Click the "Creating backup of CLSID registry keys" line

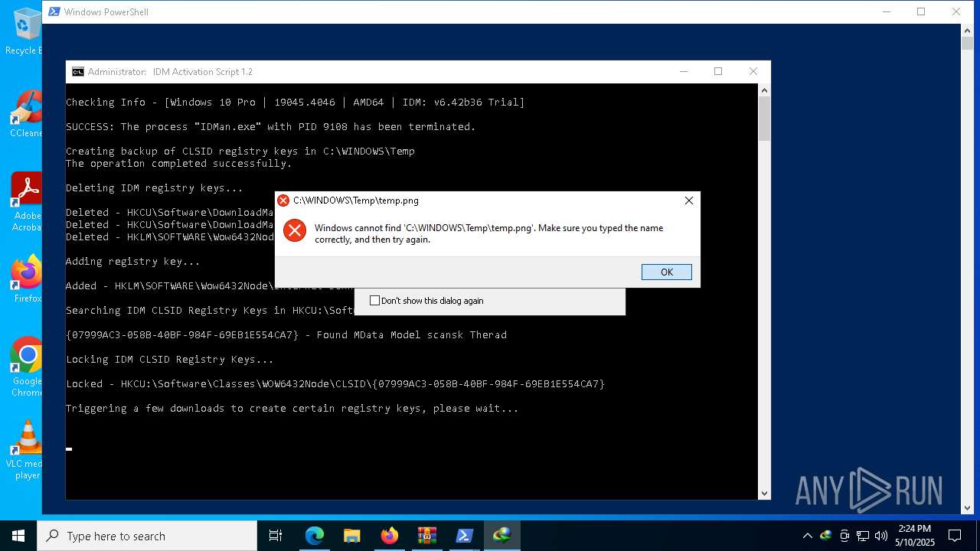pyautogui.click(x=240, y=152)
